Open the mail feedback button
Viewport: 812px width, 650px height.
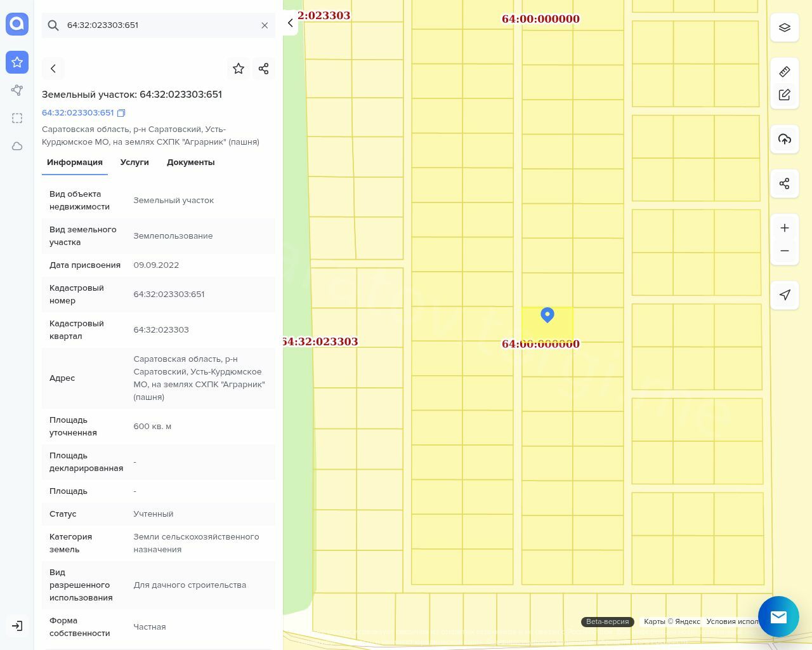(x=778, y=616)
